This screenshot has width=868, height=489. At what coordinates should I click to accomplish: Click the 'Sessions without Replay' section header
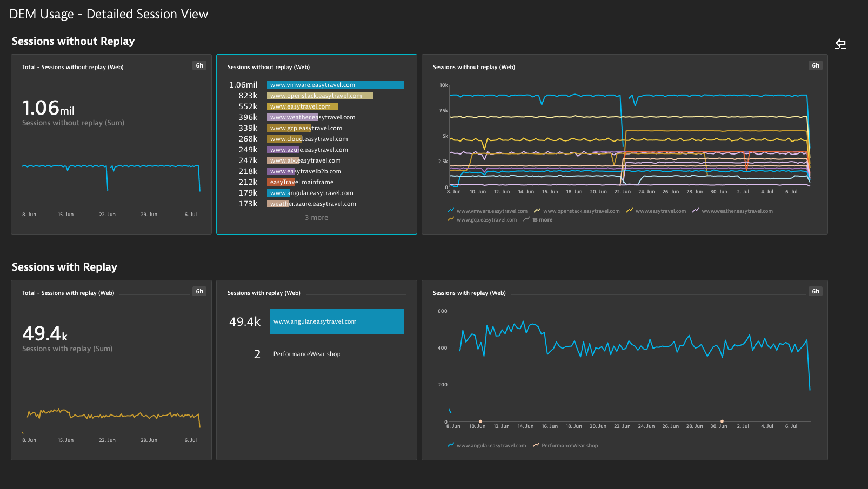pos(73,41)
